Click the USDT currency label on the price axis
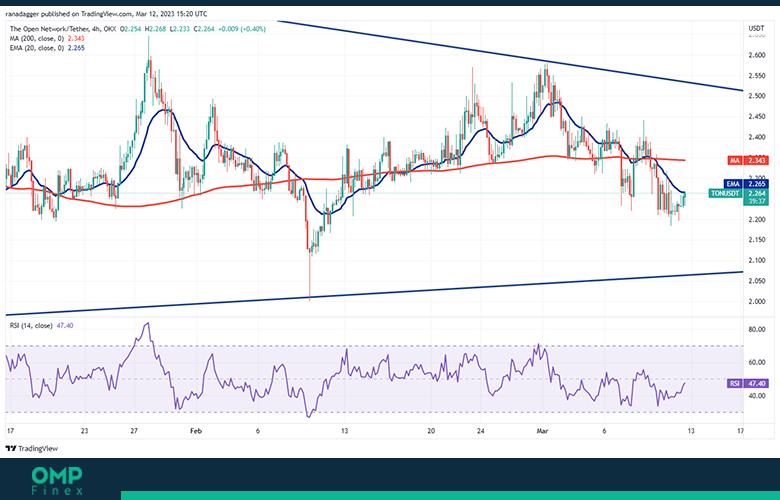The height and width of the screenshot is (500, 780). coord(756,28)
